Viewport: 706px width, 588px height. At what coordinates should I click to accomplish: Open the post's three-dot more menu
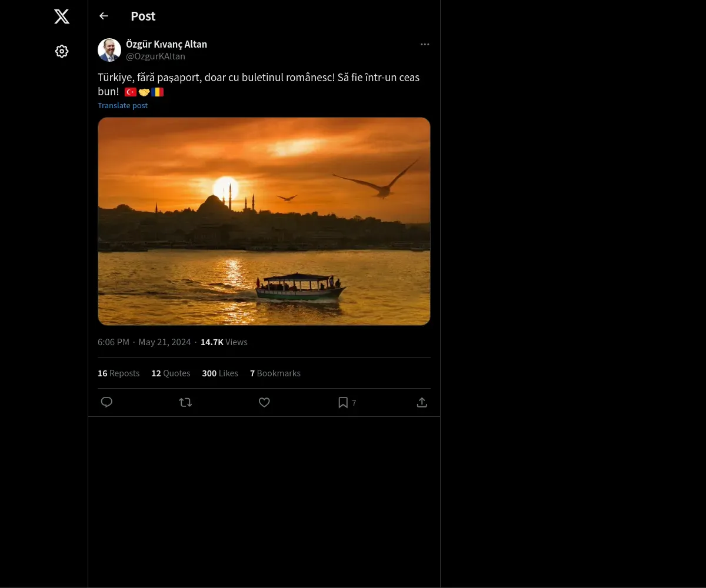tap(425, 44)
